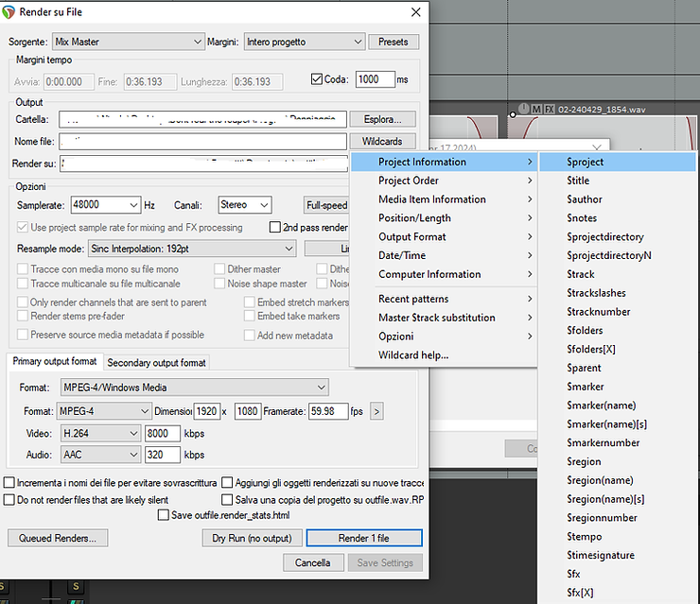Check Tracce con media mono su file mono

coord(23,269)
